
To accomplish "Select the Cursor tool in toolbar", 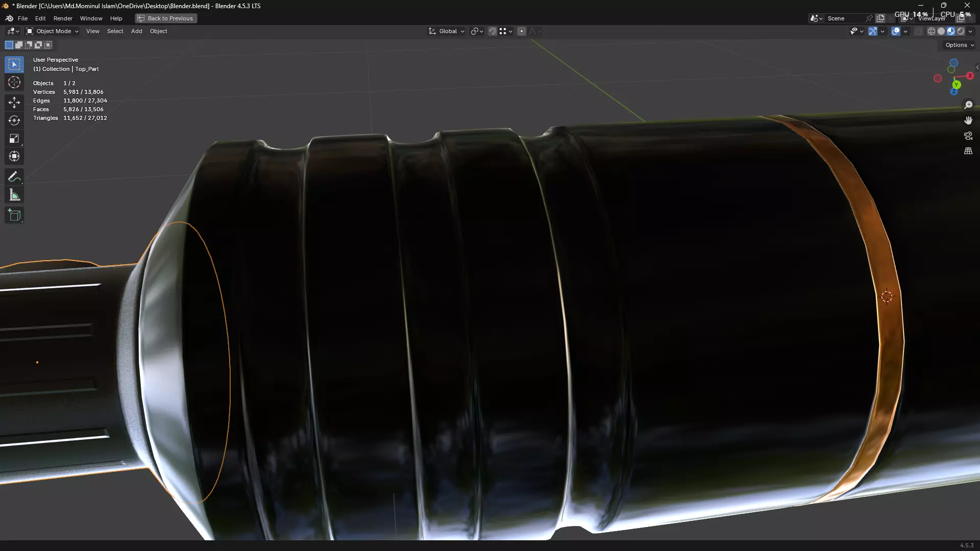I will coord(14,83).
